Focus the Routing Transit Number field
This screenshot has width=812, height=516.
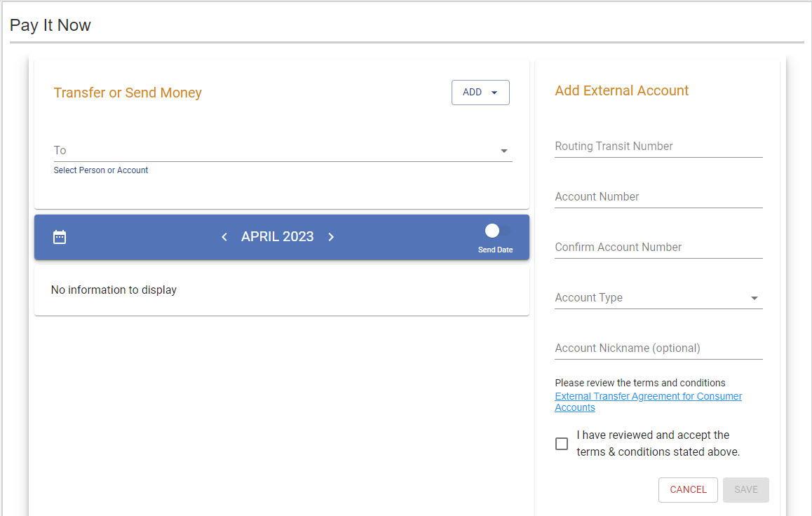[658, 147]
